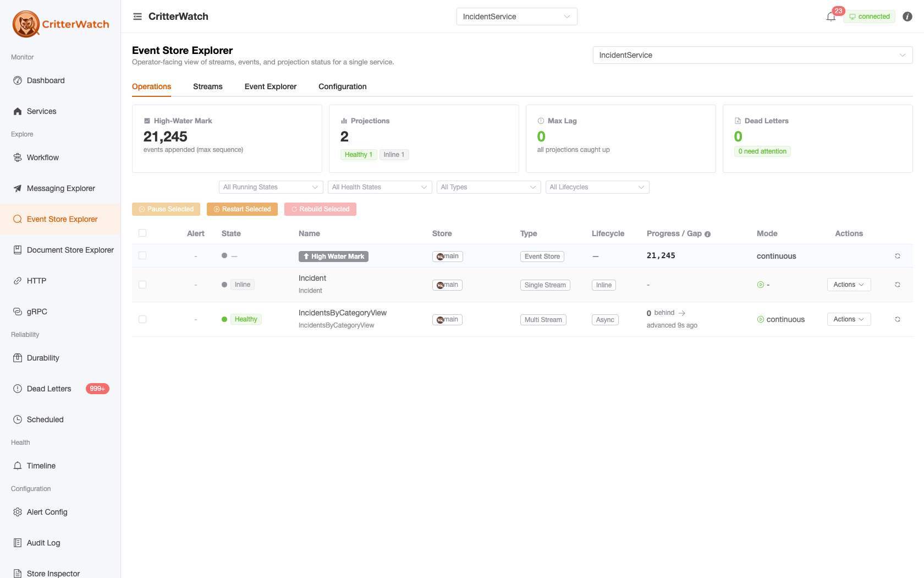Viewport: 924px width, 578px height.
Task: Click the Single Stream type tag
Action: (545, 285)
